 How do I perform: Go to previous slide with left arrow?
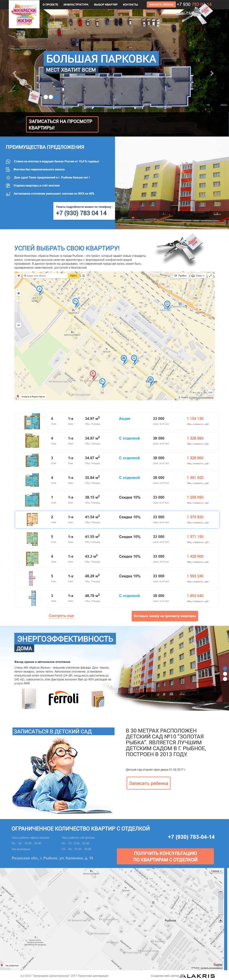pos(15,73)
